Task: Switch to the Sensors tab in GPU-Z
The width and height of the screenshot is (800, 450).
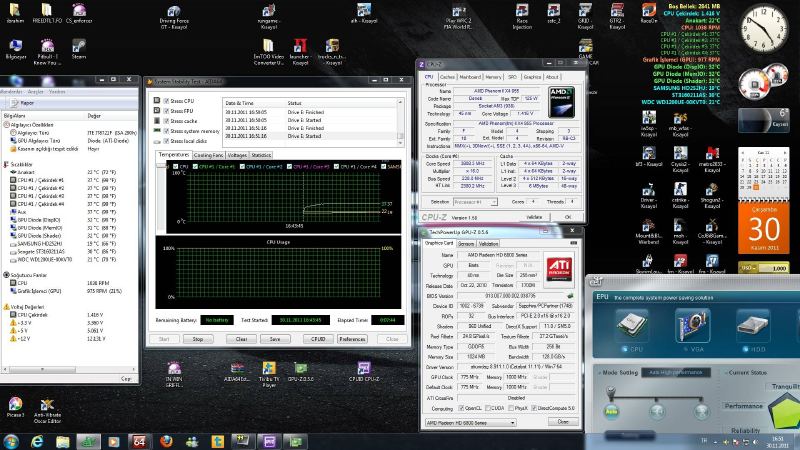Action: pos(465,244)
